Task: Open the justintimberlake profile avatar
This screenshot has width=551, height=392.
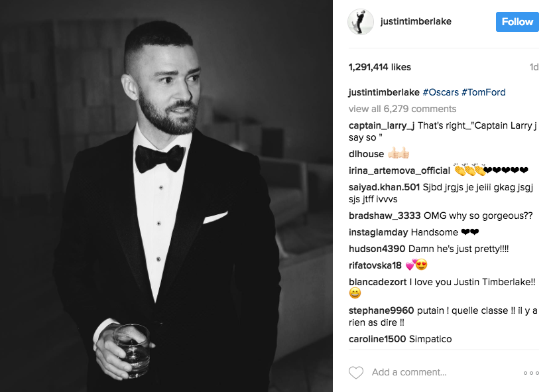Action: click(361, 22)
